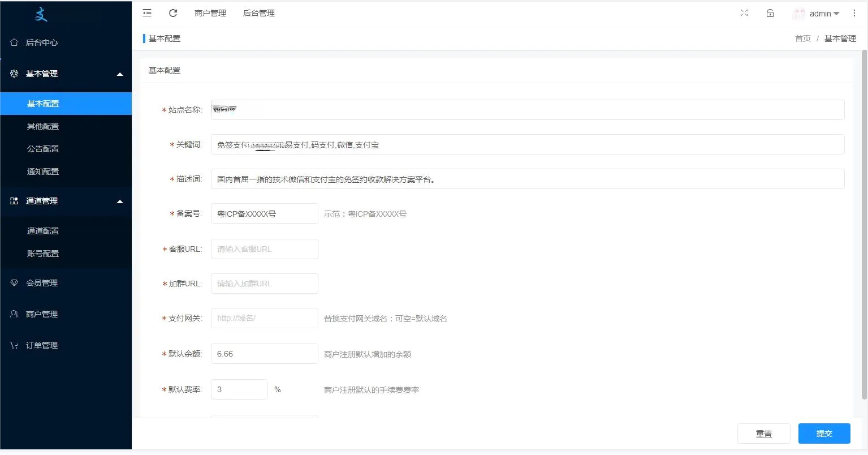The height and width of the screenshot is (455, 868).
Task: Click the admin avatar image
Action: [799, 14]
